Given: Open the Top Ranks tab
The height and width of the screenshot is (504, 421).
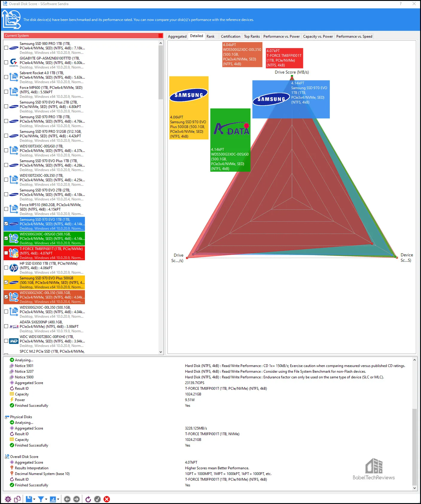Looking at the screenshot, I should pyautogui.click(x=252, y=36).
